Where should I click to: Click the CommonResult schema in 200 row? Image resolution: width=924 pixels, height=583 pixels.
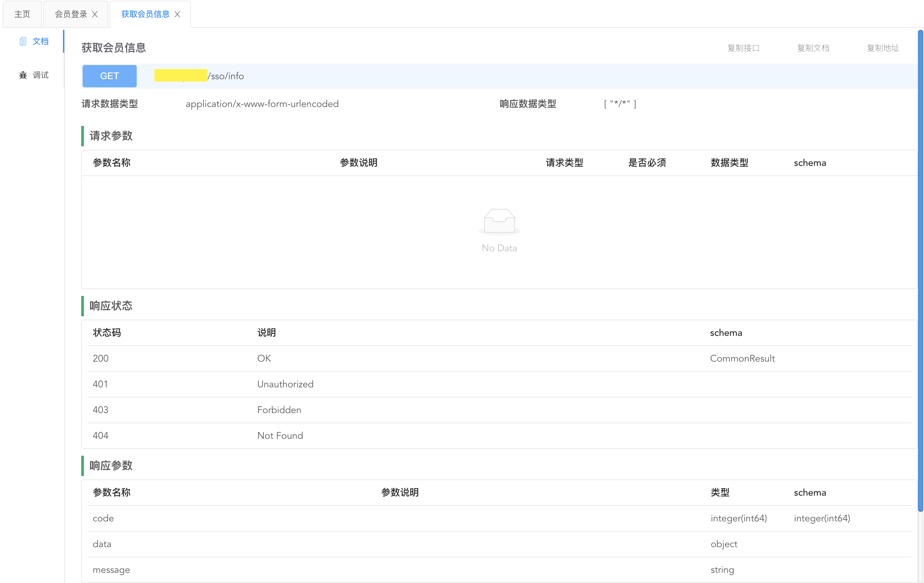coord(742,359)
